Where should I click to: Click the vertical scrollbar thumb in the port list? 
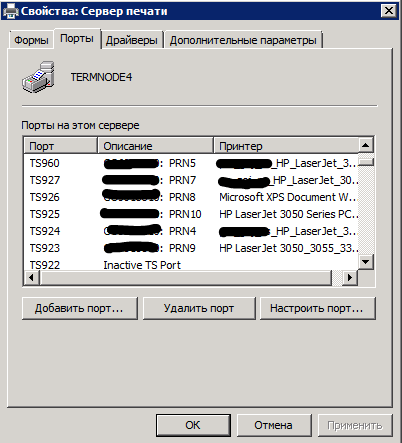pyautogui.click(x=366, y=162)
